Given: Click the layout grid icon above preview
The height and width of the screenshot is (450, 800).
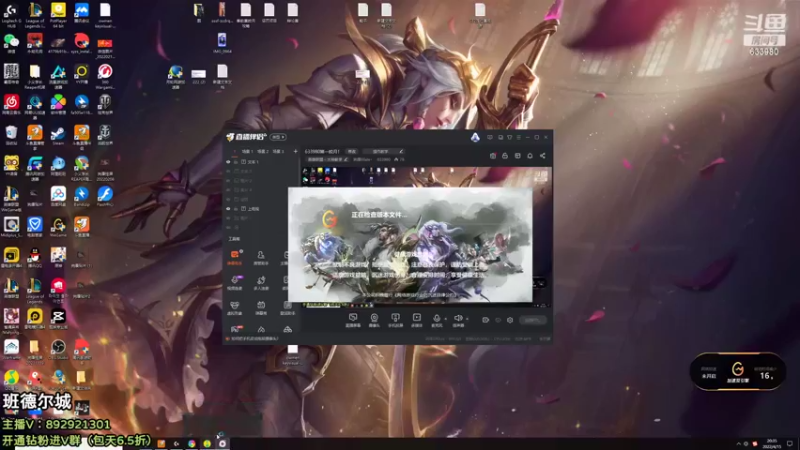Looking at the screenshot, I should (x=517, y=156).
